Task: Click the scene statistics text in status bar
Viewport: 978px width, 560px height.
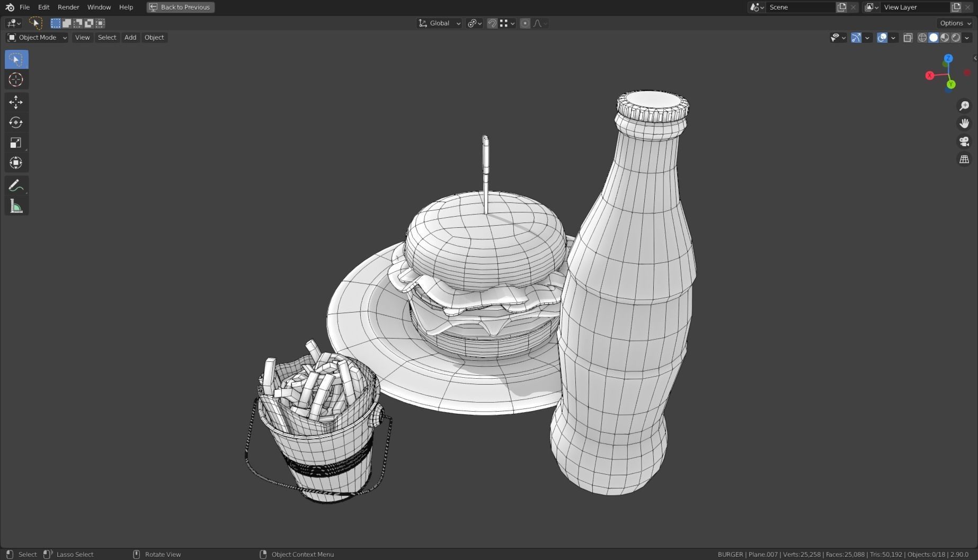Action: coord(843,554)
